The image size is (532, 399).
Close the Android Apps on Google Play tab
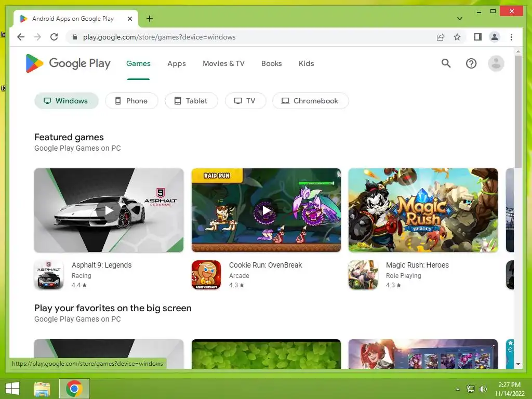tap(129, 19)
